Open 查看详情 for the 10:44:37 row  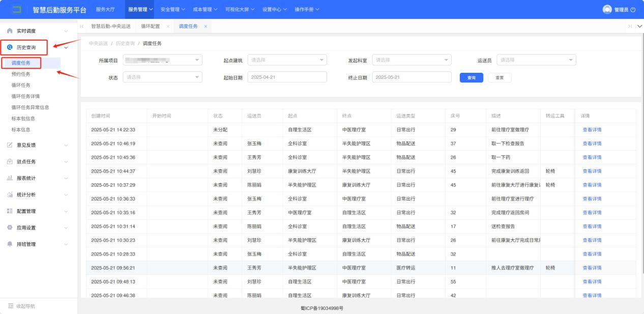[x=592, y=171]
